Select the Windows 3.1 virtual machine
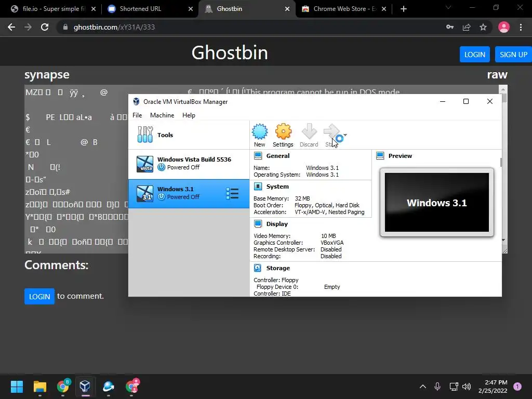This screenshot has width=532, height=399. (x=189, y=193)
